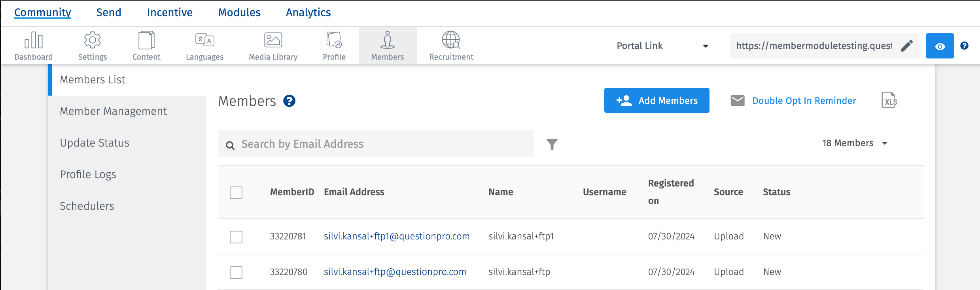
Task: Click the help icon beside Members heading
Action: pyautogui.click(x=289, y=101)
